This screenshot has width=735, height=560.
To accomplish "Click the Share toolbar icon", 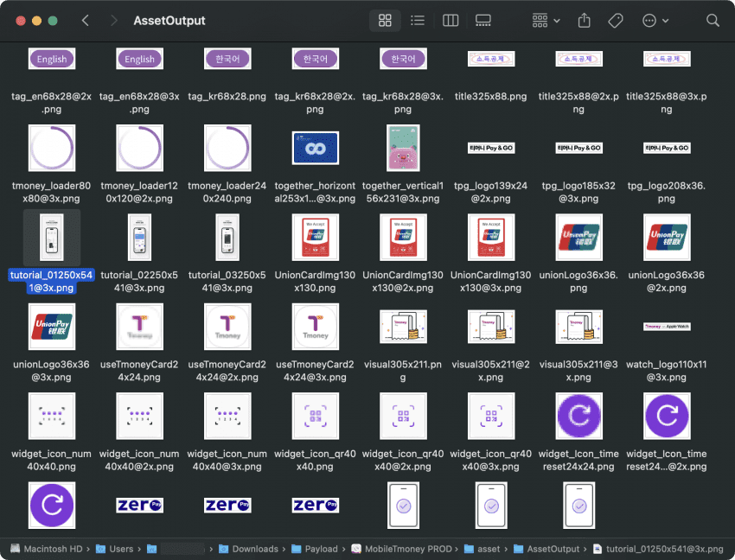I will click(x=584, y=21).
